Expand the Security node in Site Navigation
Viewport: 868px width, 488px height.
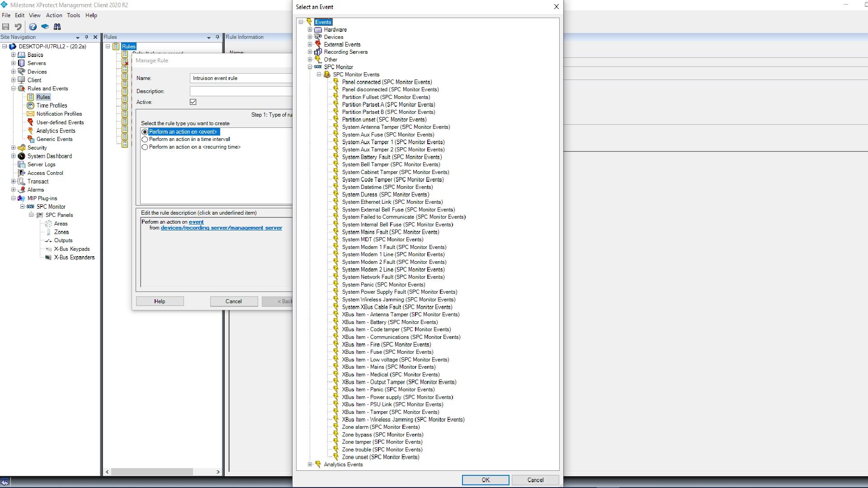click(x=14, y=148)
